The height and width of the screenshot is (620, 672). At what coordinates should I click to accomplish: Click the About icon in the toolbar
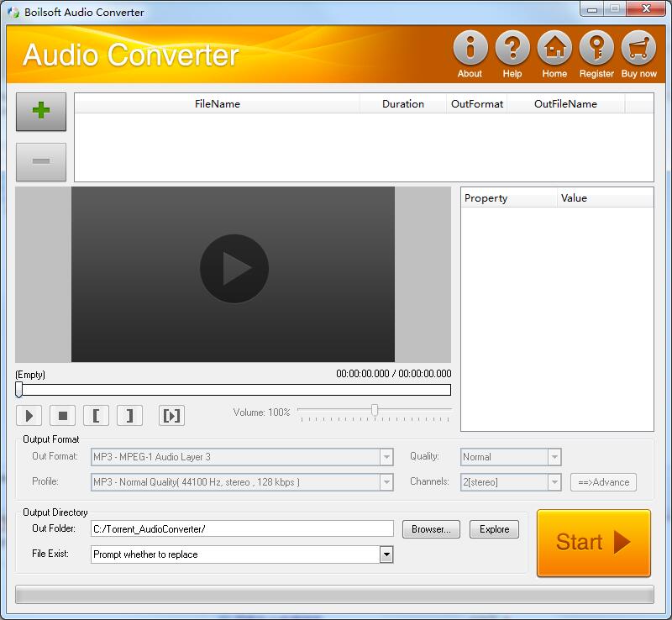click(469, 49)
